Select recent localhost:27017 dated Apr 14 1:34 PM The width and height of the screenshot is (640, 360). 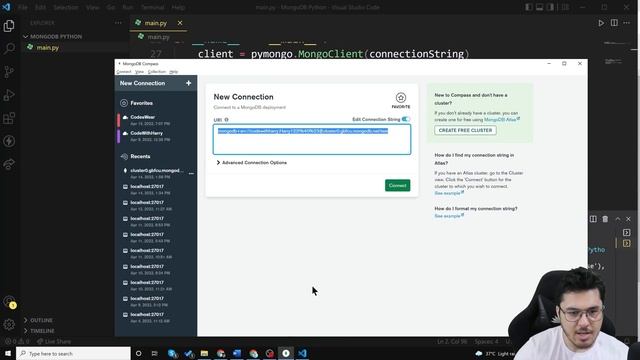pos(156,189)
